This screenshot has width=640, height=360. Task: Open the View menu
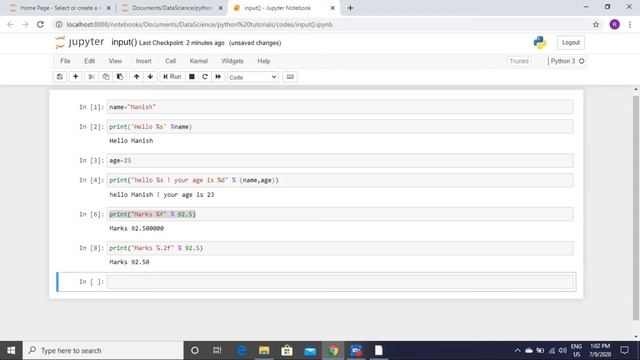pyautogui.click(x=115, y=61)
